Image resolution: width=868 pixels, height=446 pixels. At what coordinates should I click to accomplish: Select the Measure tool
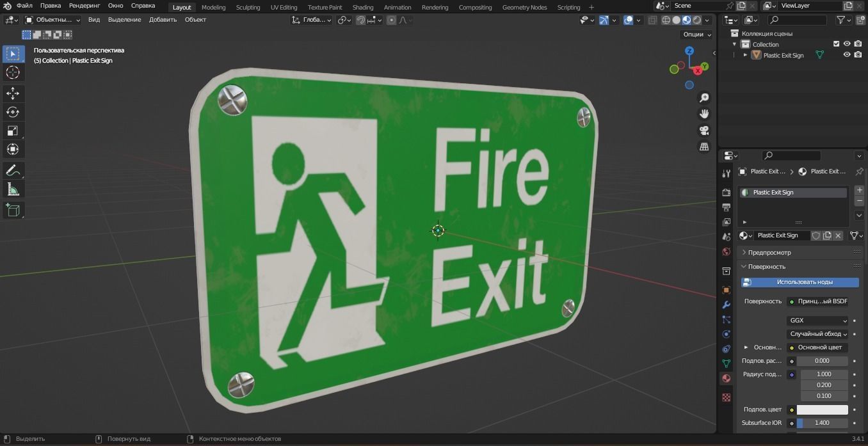coord(13,189)
